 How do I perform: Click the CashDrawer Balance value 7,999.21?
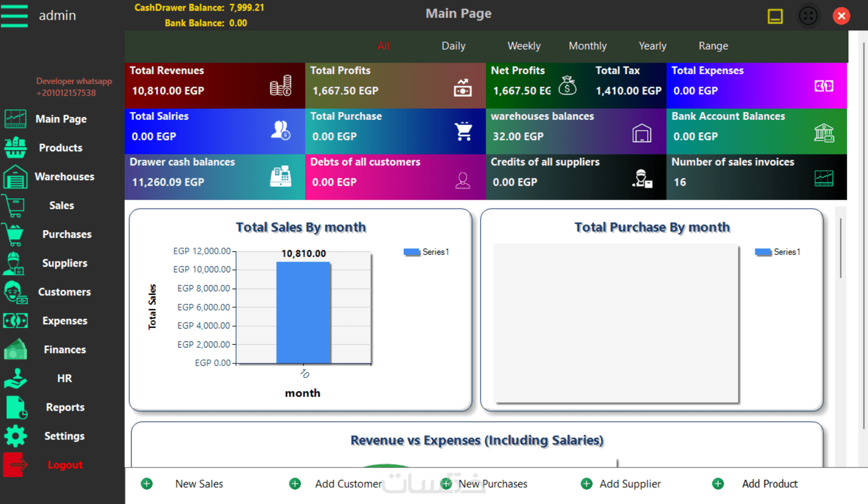pyautogui.click(x=247, y=8)
